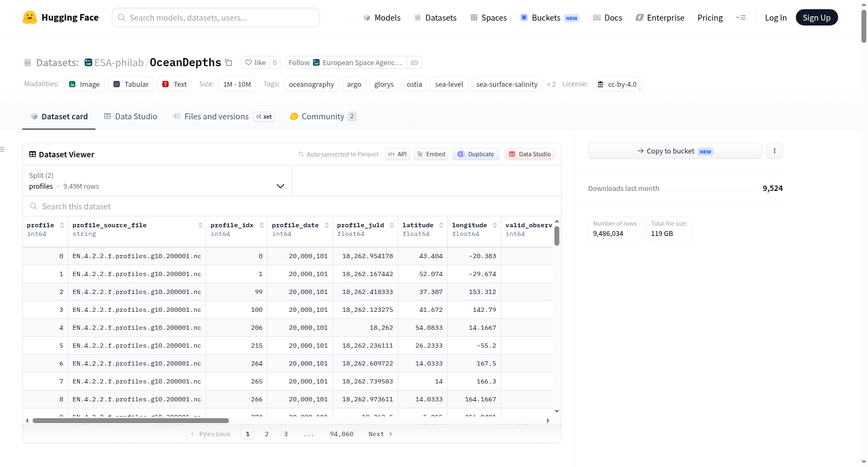Open the left sidebar toggle icon

(x=2, y=149)
